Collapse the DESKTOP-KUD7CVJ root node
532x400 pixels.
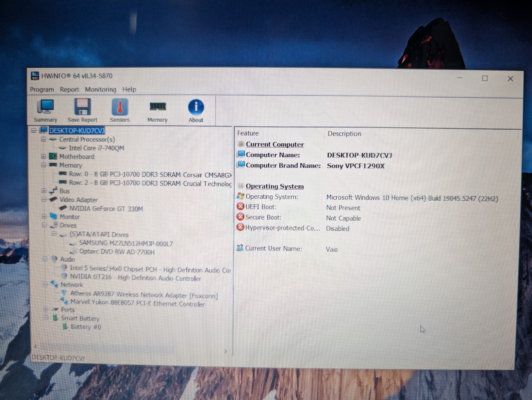pyautogui.click(x=34, y=130)
